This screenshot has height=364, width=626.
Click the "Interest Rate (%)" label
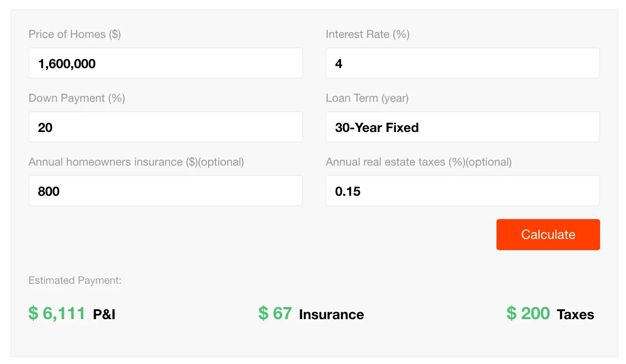tap(367, 34)
